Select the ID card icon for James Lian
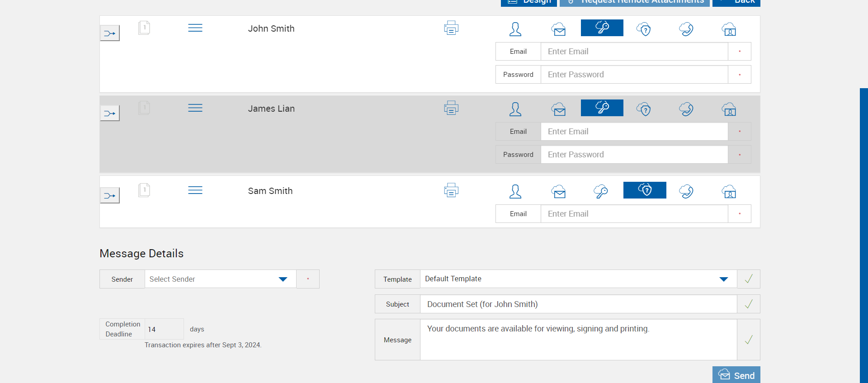The width and height of the screenshot is (868, 383). tap(729, 109)
